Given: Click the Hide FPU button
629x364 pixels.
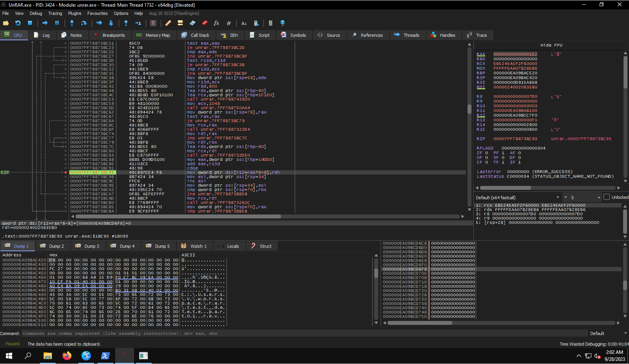Looking at the screenshot, I should point(551,45).
